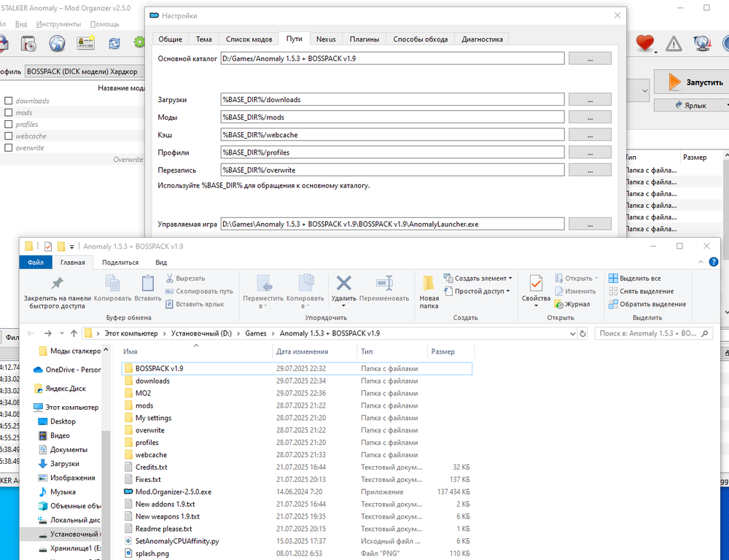
Task: Open the warning triangle notifications icon
Action: point(674,44)
